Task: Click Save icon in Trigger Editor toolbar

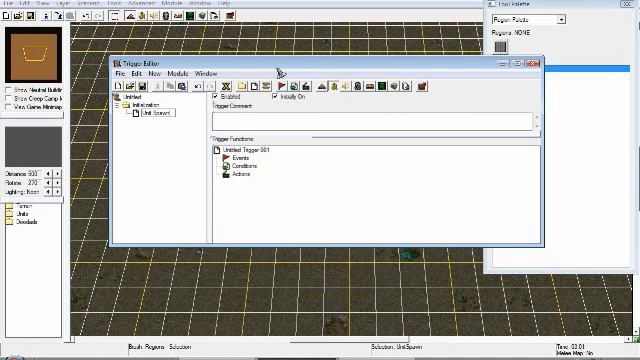Action: (x=142, y=86)
